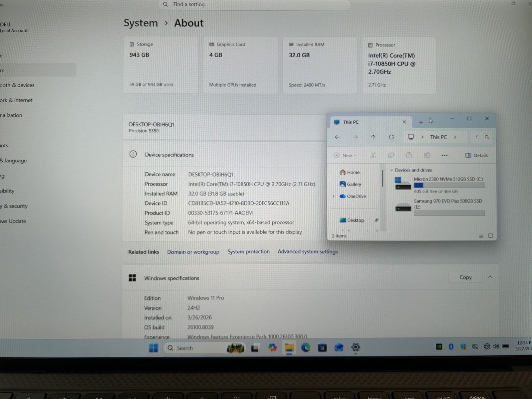The image size is (532, 399).
Task: Go forward in File Explorer
Action: [x=355, y=137]
